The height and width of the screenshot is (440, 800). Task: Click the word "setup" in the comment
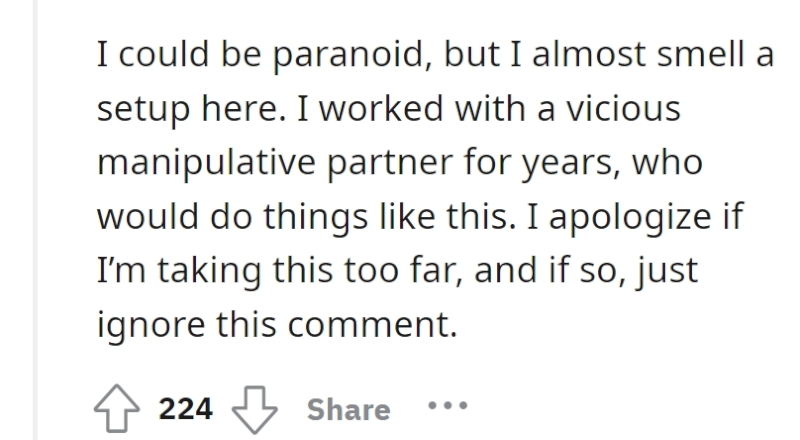click(143, 109)
